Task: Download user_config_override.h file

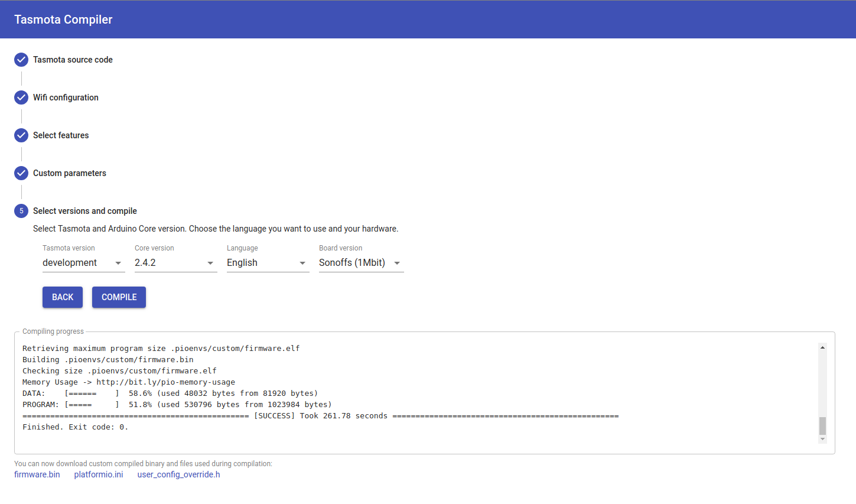Action: coord(179,474)
